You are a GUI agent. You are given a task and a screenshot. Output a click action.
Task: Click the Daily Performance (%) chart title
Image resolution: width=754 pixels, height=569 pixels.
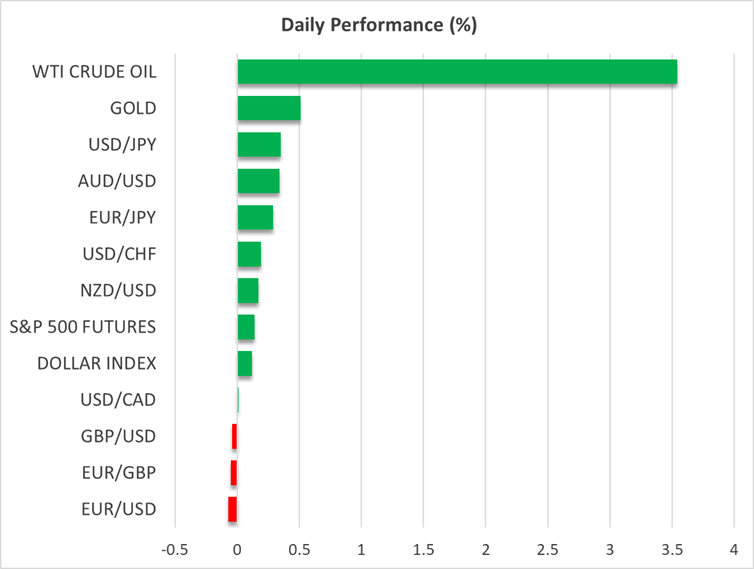[x=377, y=25]
